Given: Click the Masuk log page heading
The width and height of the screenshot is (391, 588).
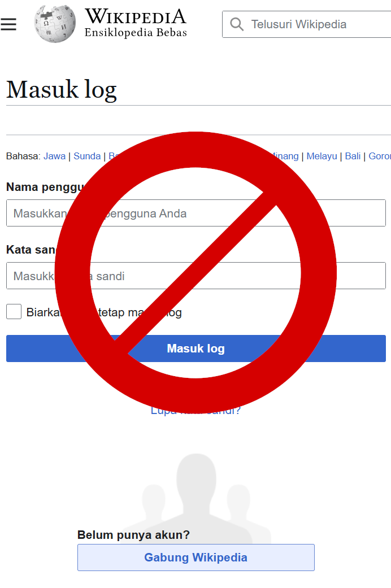Looking at the screenshot, I should coord(62,90).
